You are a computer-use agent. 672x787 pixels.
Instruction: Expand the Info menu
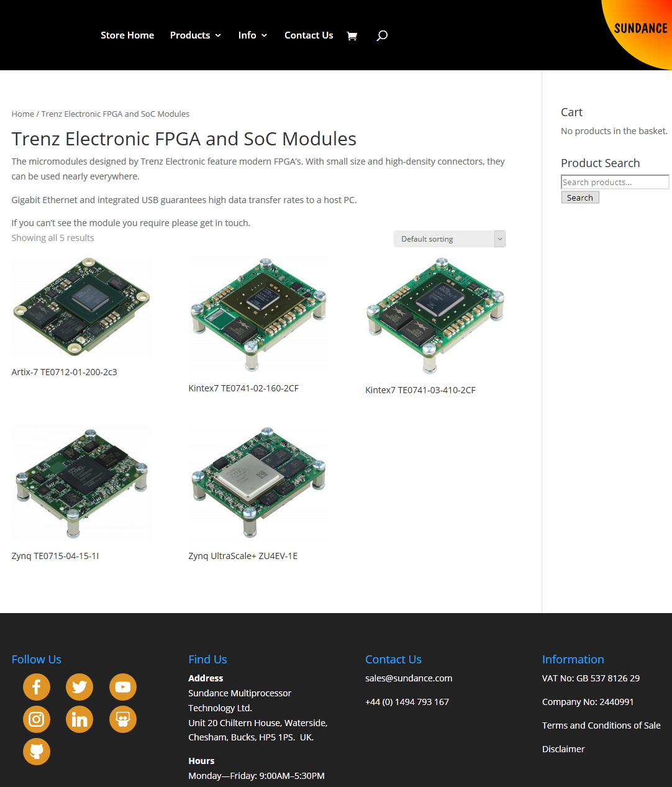pyautogui.click(x=253, y=35)
